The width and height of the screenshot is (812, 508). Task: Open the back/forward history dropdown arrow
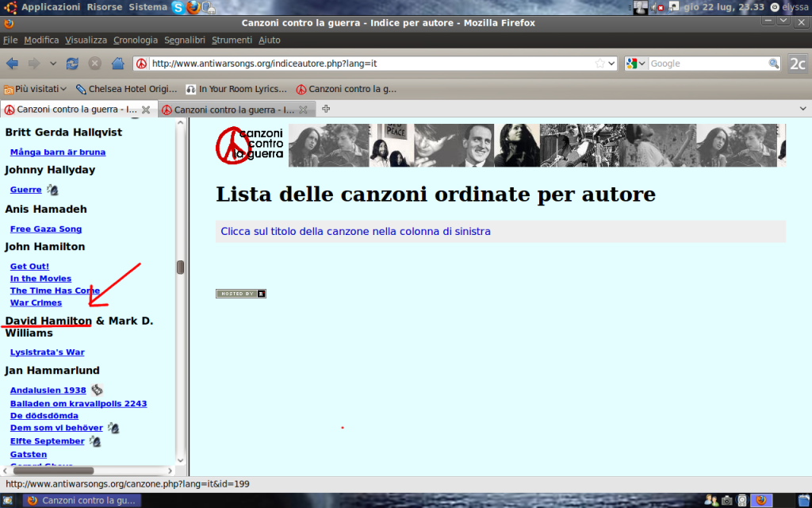[x=53, y=63]
